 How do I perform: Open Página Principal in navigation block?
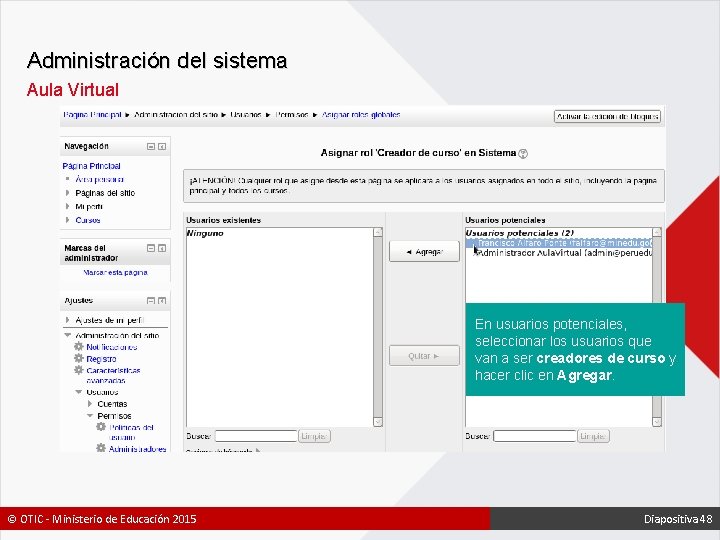(x=91, y=166)
